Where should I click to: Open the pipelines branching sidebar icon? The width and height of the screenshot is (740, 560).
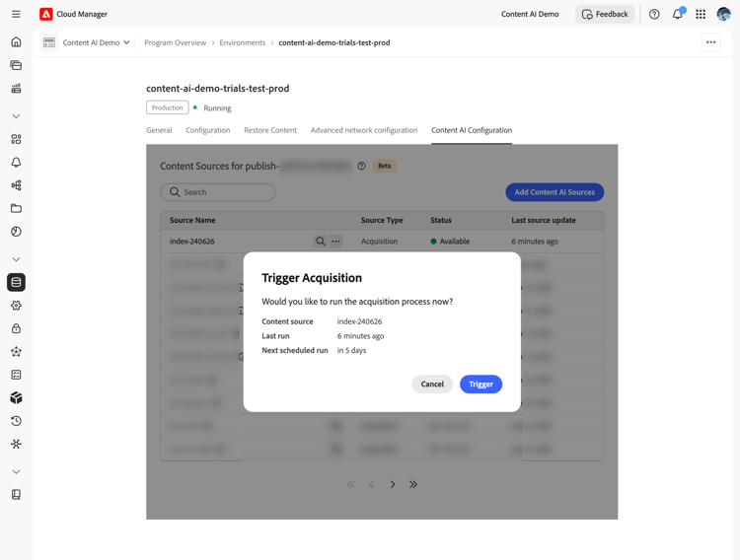16,185
